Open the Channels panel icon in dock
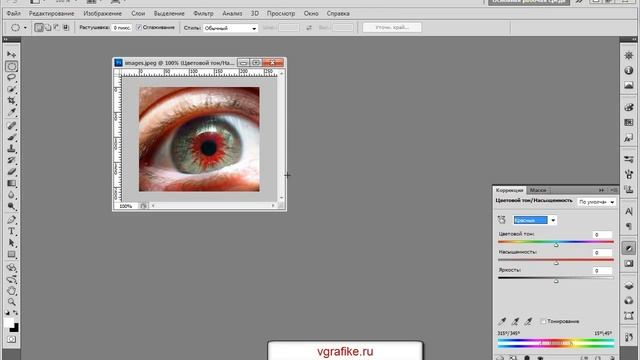 point(629,300)
